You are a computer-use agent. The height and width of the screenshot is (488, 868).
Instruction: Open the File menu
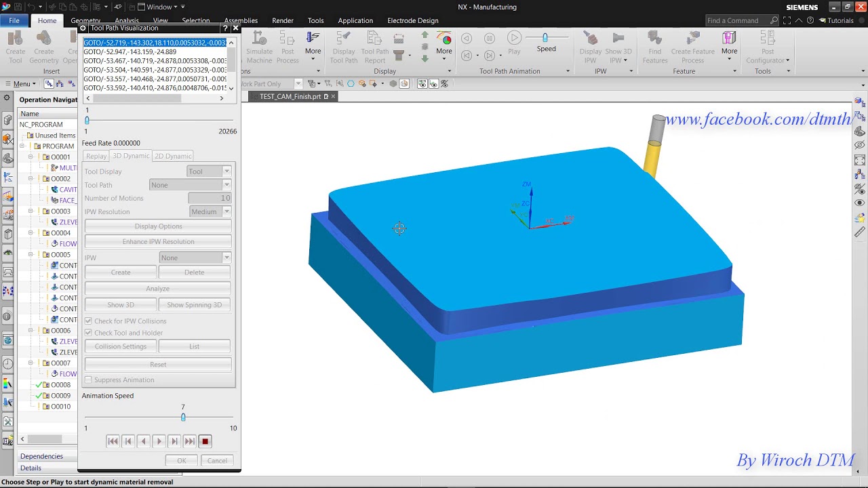coord(14,20)
